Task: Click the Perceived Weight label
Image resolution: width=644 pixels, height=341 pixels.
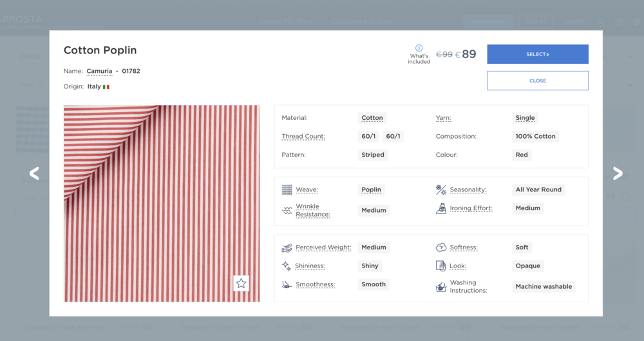Action: pyautogui.click(x=323, y=248)
